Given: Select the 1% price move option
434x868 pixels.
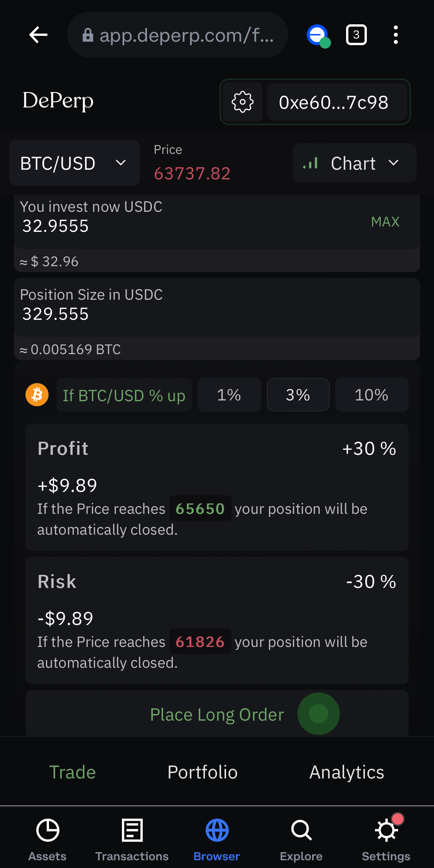Looking at the screenshot, I should 229,395.
